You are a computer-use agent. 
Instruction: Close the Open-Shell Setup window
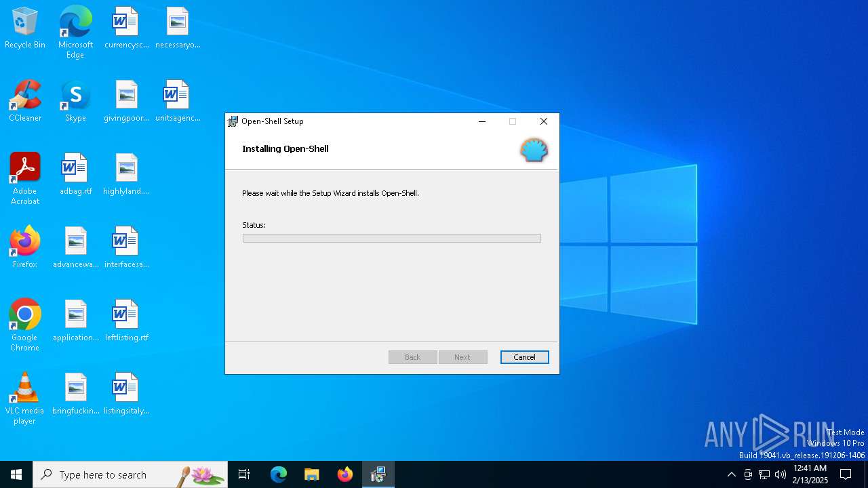543,121
